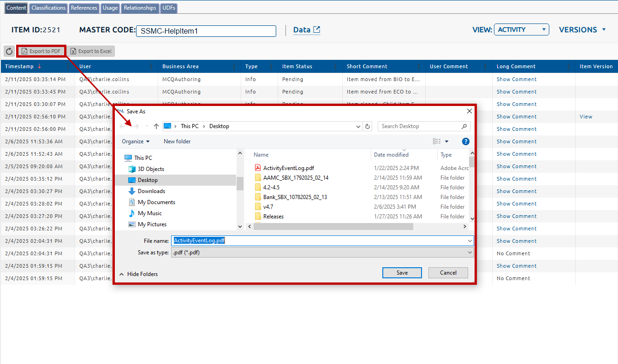Viewport: 618px width, 364px height.
Task: Collapse folders with Hide Folders
Action: pyautogui.click(x=138, y=274)
